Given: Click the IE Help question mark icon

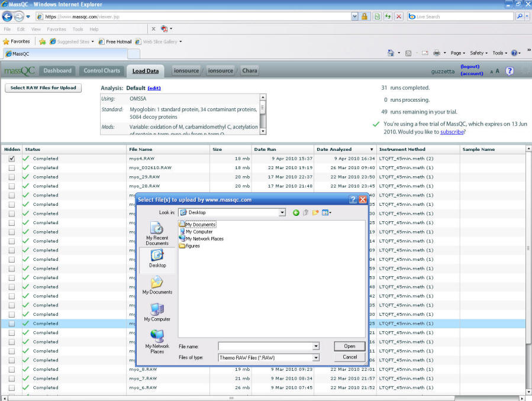Looking at the screenshot, I should tap(514, 53).
